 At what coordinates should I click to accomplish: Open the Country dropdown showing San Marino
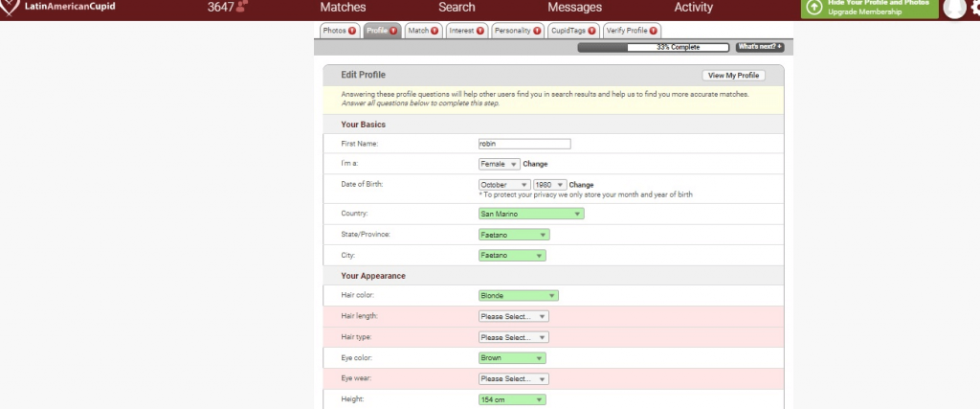click(x=530, y=214)
